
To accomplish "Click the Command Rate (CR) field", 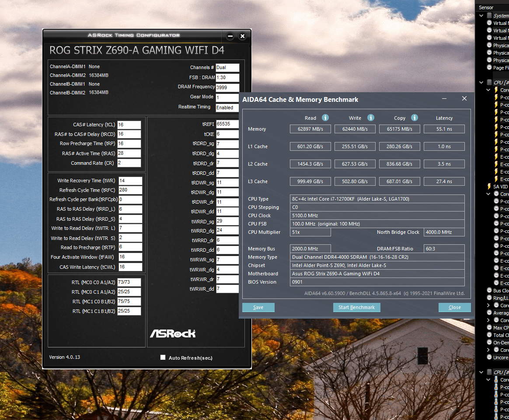I will click(x=129, y=163).
